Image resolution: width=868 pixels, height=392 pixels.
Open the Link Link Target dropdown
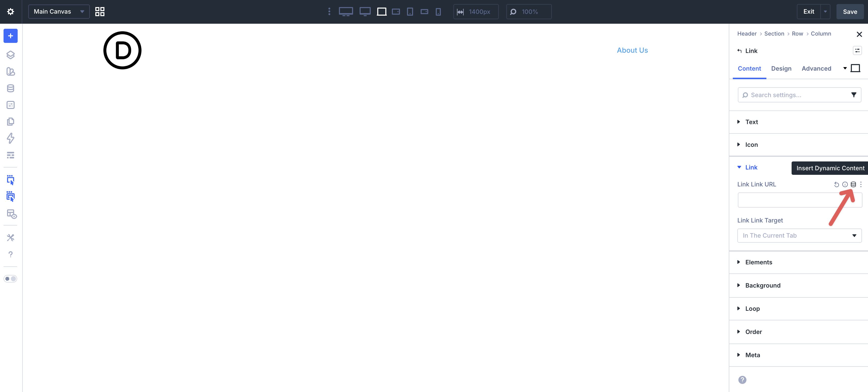tap(799, 235)
